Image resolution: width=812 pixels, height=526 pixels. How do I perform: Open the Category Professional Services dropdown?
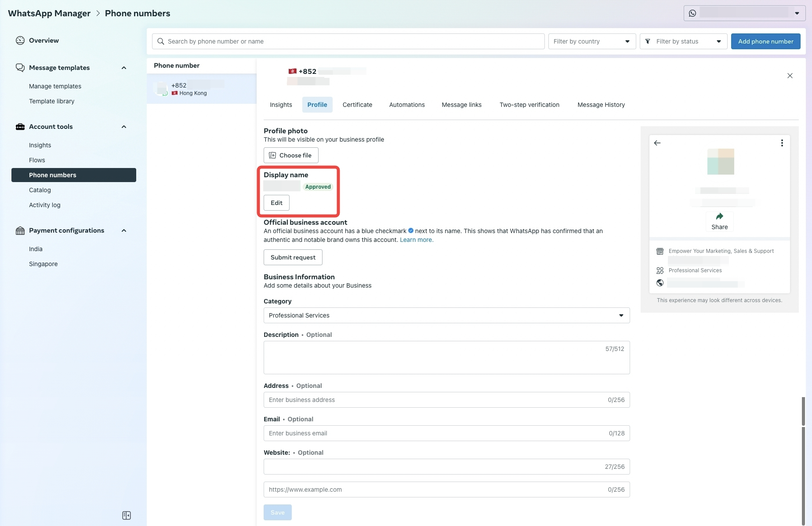click(x=446, y=315)
